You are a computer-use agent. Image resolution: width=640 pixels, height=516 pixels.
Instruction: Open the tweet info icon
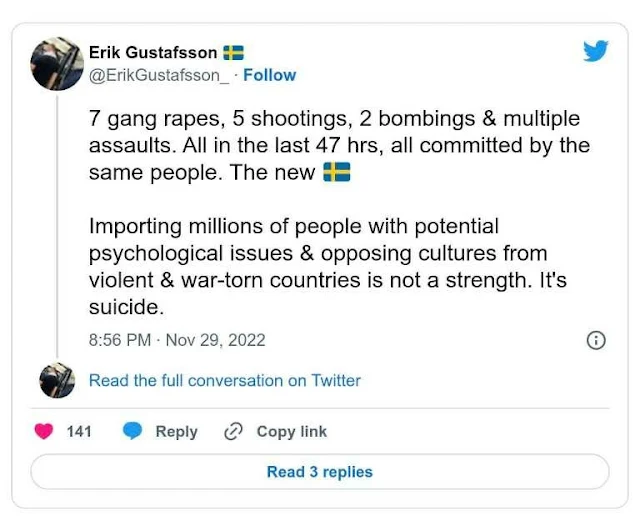pyautogui.click(x=596, y=340)
